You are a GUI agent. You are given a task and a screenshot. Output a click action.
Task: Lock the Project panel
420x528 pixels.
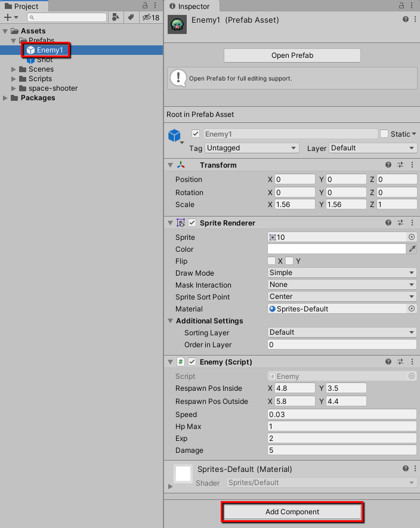coord(145,6)
